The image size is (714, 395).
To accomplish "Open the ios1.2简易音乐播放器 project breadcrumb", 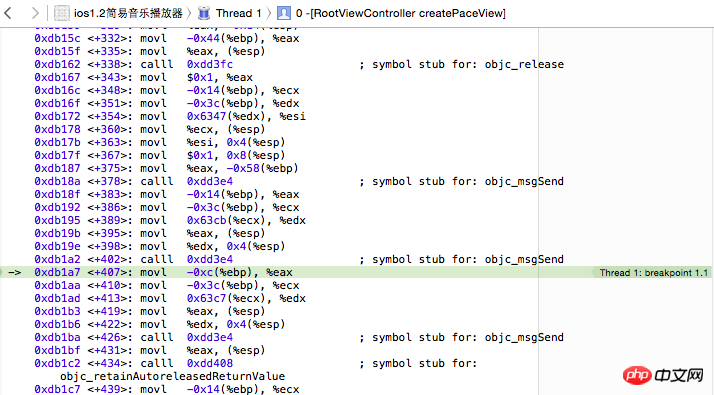I will point(128,13).
